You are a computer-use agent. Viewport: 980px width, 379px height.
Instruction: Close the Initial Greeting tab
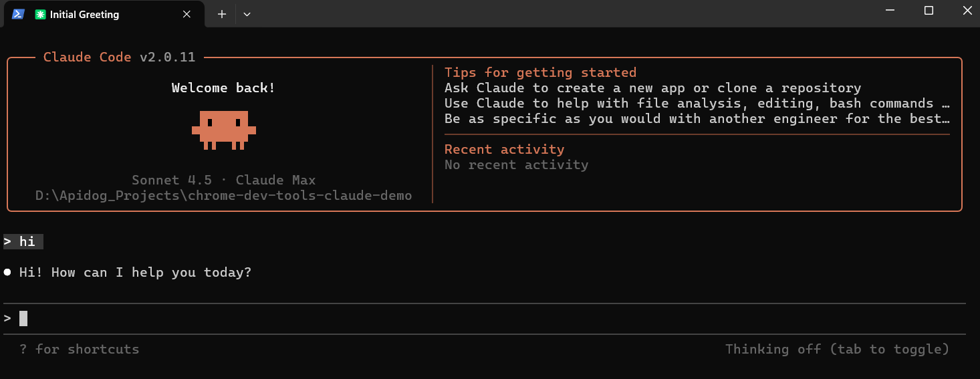coord(187,14)
